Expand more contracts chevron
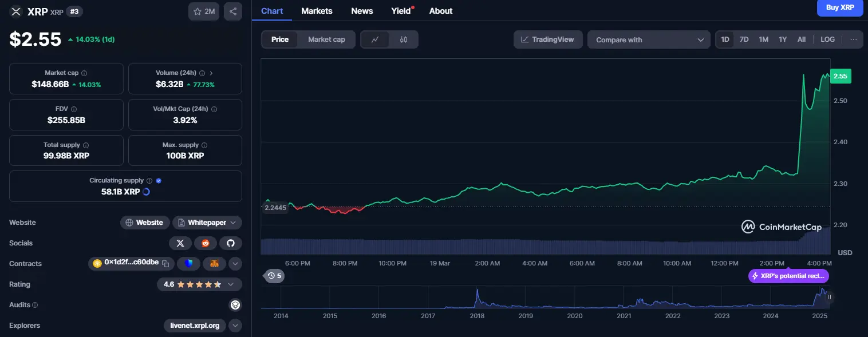Viewport: 868px width, 337px height. (x=235, y=264)
